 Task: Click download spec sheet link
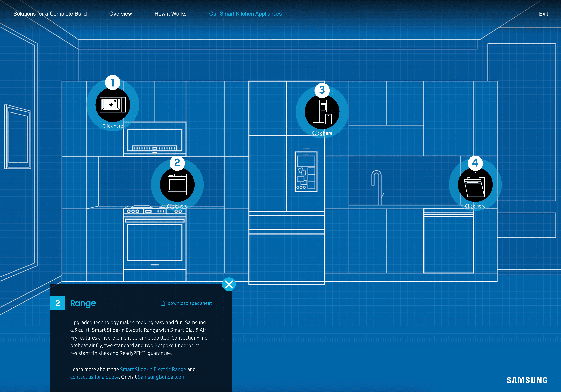coord(190,303)
